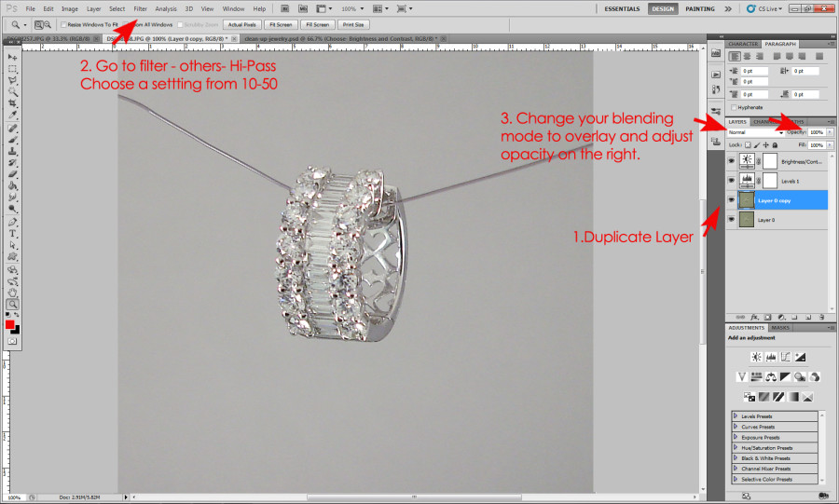The width and height of the screenshot is (839, 504).
Task: Click the Print Size button
Action: pos(353,24)
